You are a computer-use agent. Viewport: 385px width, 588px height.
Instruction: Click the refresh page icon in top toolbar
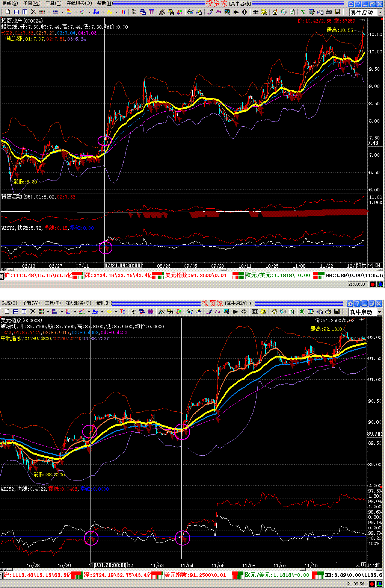point(292,12)
